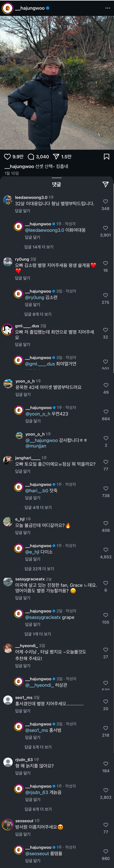The height and width of the screenshot is (868, 114).
Task: Reply to e_hjl's comment with 답글 달기
Action: tap(23, 533)
